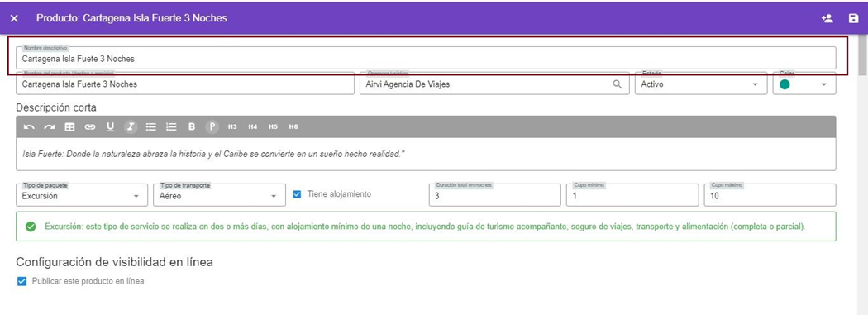This screenshot has height=315, width=868.
Task: Toggle underline formatting in editor toolbar
Action: (110, 126)
